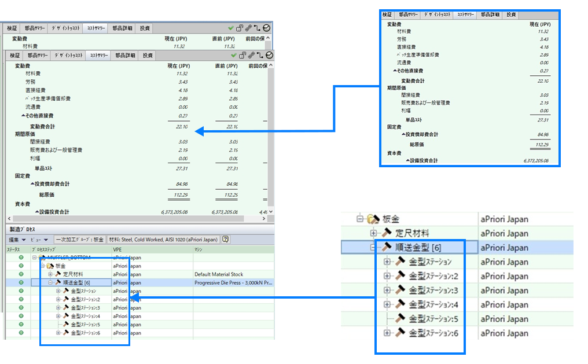Click the circular clock icon in the inner toolbar
Viewport: 588px width, 364px height.
(269, 55)
